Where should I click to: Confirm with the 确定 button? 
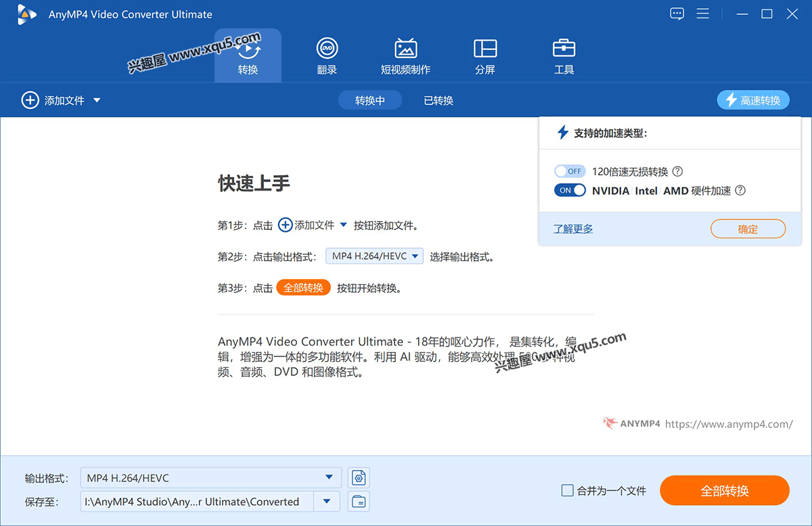(x=748, y=229)
